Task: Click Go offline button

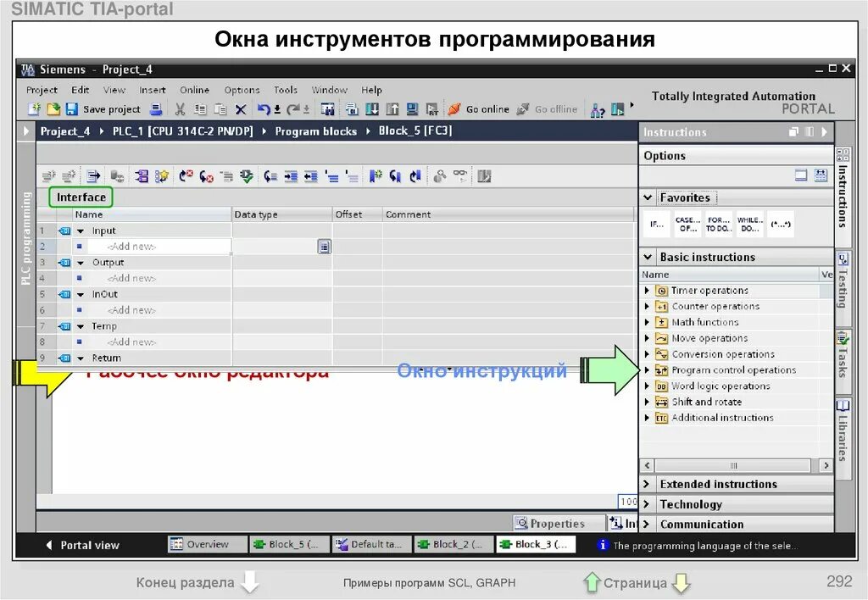Action: tap(548, 109)
